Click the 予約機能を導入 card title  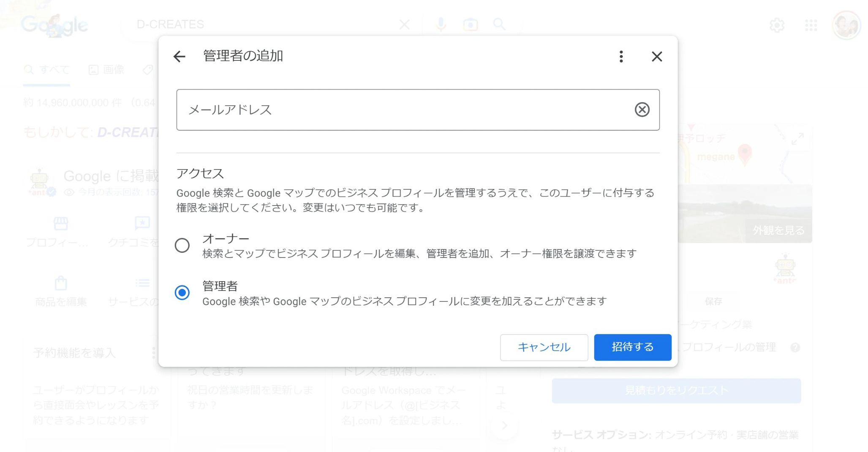[74, 353]
